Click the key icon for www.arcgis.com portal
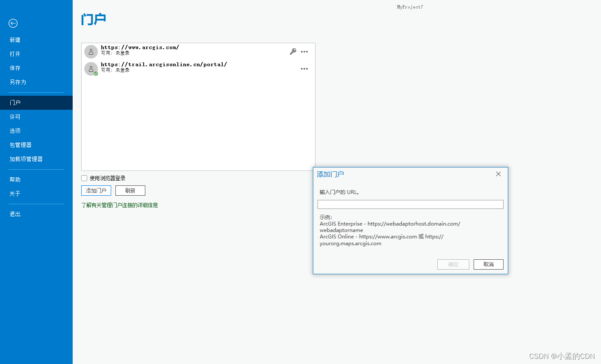 click(293, 52)
